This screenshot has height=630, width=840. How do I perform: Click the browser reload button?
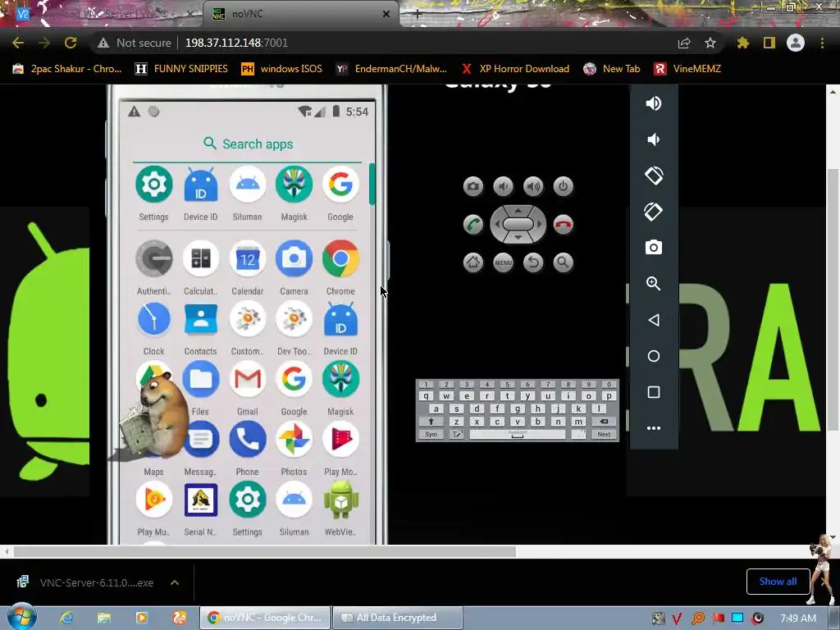click(x=71, y=43)
